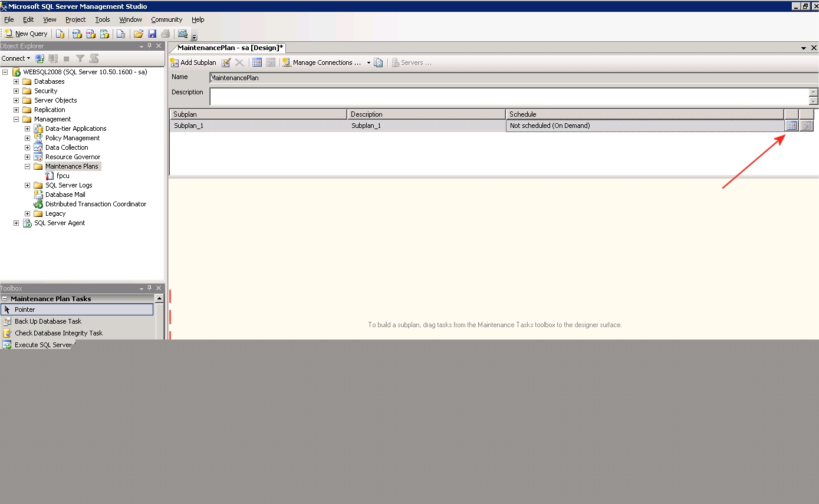Click the Subplan Properties icon
Image resolution: width=819 pixels, height=504 pixels.
coord(226,62)
